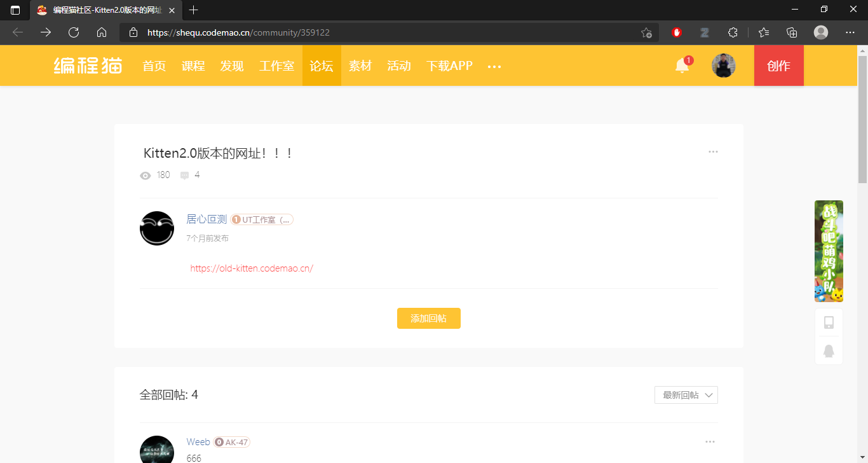Screen dimensions: 868x463
Task: Click the browser back arrow
Action: coord(18,32)
